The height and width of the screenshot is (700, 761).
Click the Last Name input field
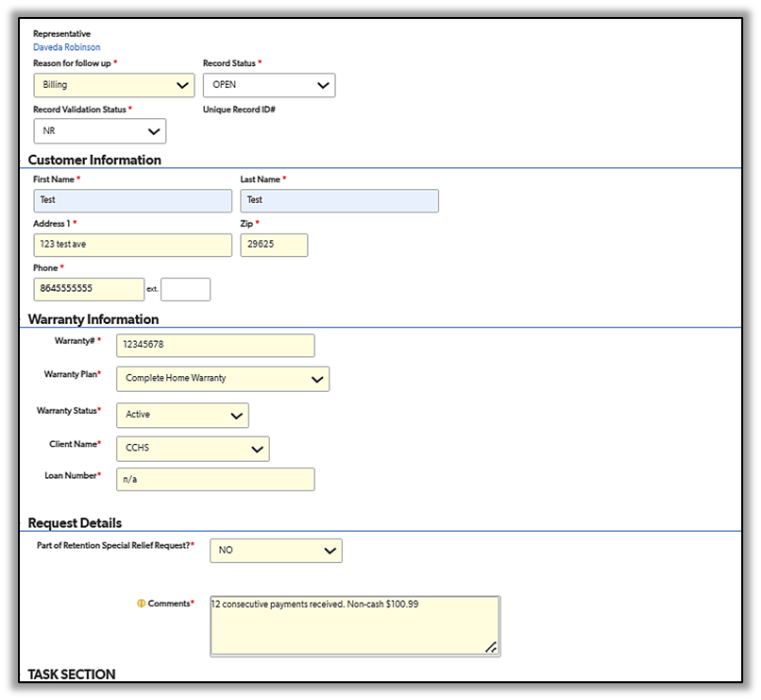pyautogui.click(x=339, y=200)
